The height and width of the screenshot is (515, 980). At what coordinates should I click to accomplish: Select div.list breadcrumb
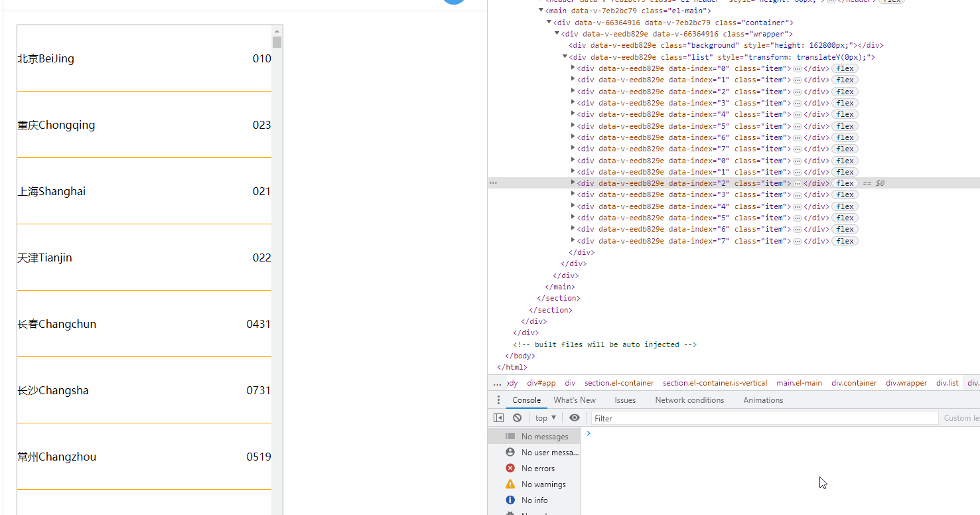click(x=947, y=383)
